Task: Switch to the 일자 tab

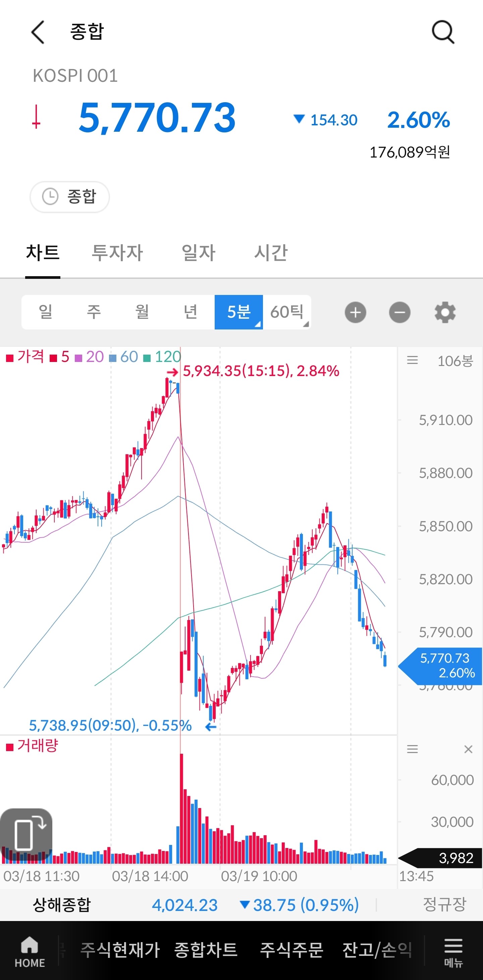Action: point(198,253)
